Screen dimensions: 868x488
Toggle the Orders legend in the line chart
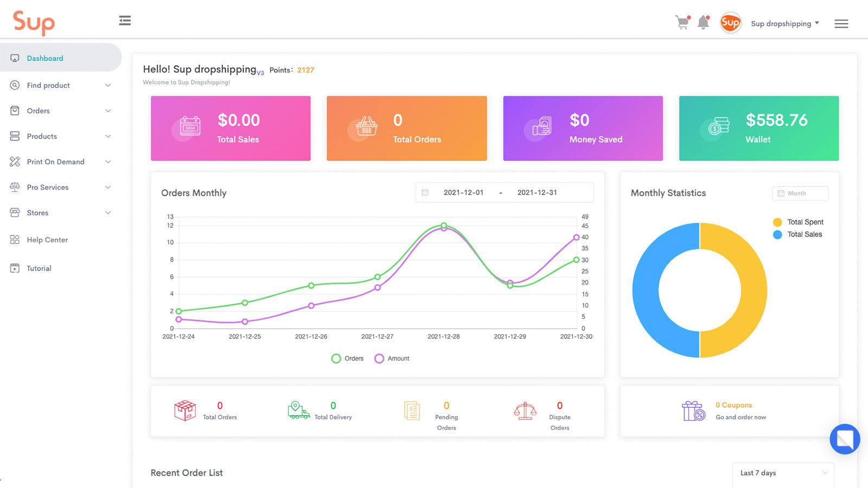(347, 358)
